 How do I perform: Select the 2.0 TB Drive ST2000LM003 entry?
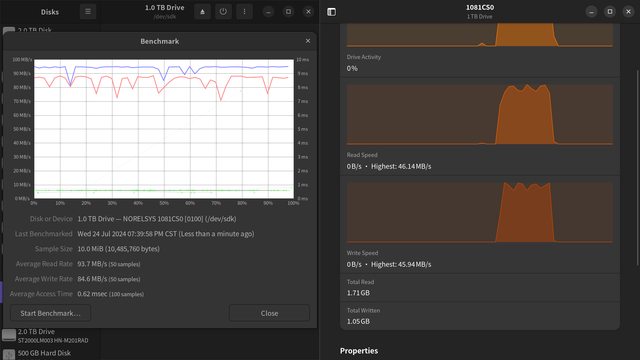pos(49,336)
